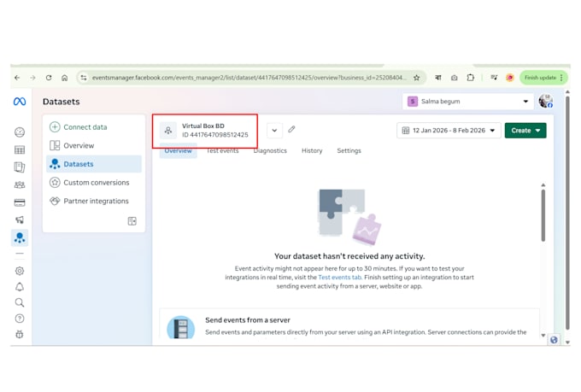
Task: Click the browser profile avatar icon
Action: [x=510, y=78]
